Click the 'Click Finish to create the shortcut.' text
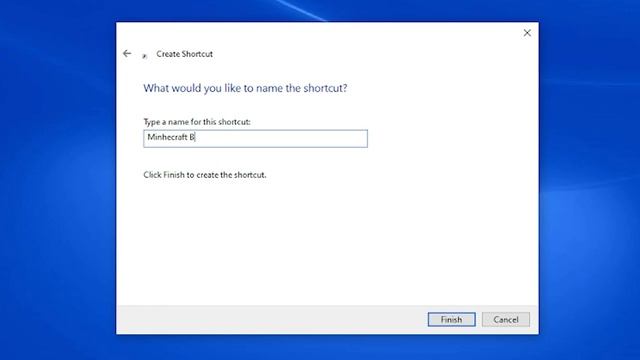The width and height of the screenshot is (640, 360). pyautogui.click(x=204, y=175)
